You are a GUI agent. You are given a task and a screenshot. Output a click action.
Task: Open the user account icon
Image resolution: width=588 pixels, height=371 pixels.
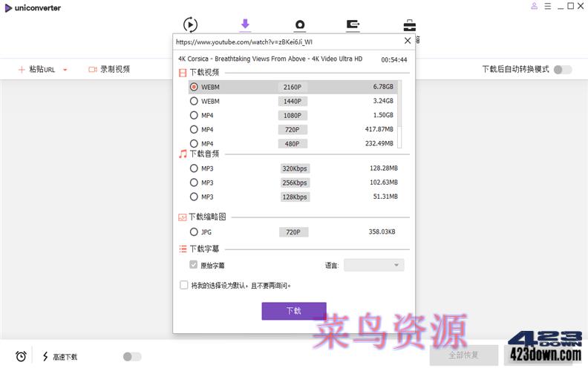point(534,6)
